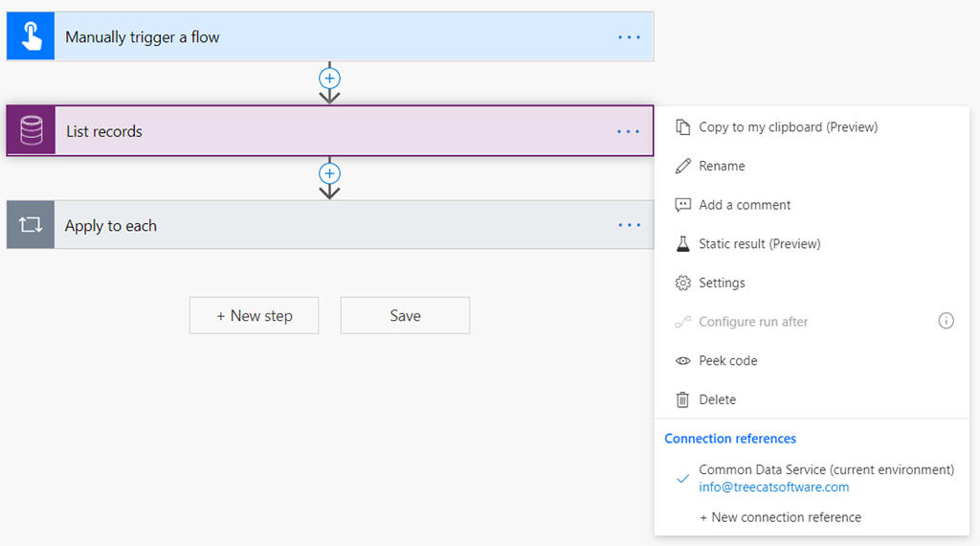
Task: Insert step using plus below trigger
Action: click(329, 79)
